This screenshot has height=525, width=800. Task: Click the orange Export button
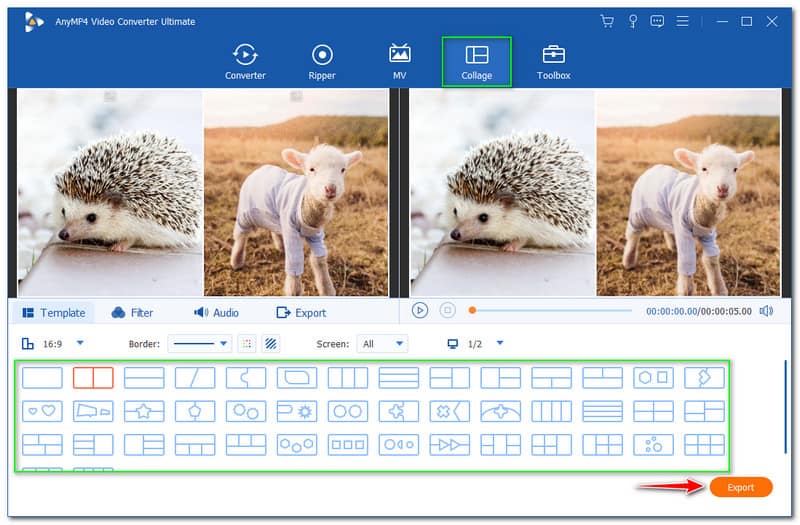pos(740,487)
